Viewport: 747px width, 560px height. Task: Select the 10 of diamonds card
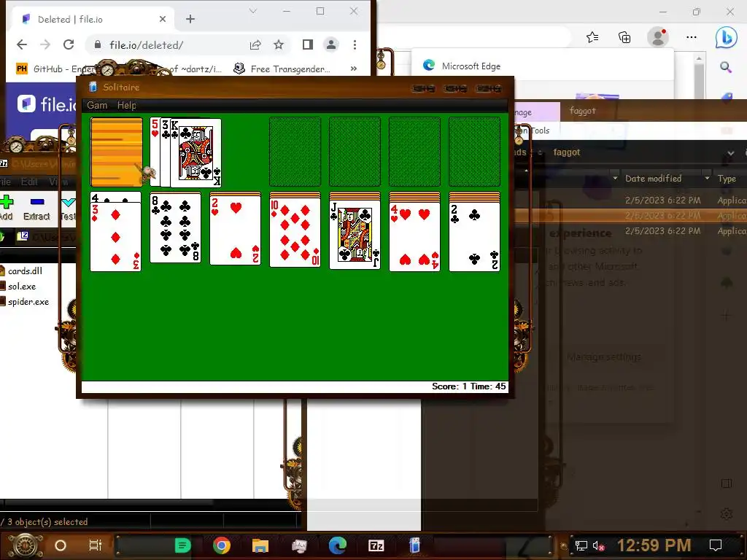tap(295, 233)
